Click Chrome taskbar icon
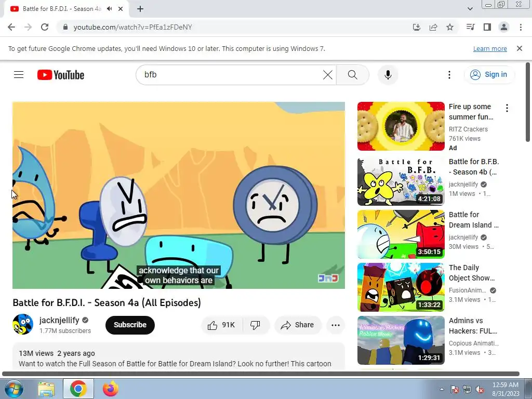The image size is (532, 399). click(78, 389)
